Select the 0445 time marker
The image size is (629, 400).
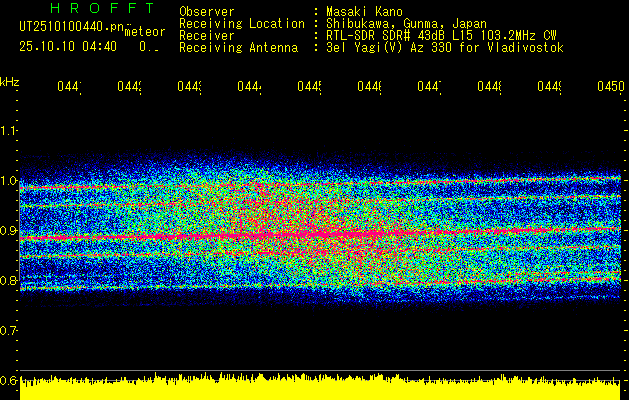[x=309, y=87]
